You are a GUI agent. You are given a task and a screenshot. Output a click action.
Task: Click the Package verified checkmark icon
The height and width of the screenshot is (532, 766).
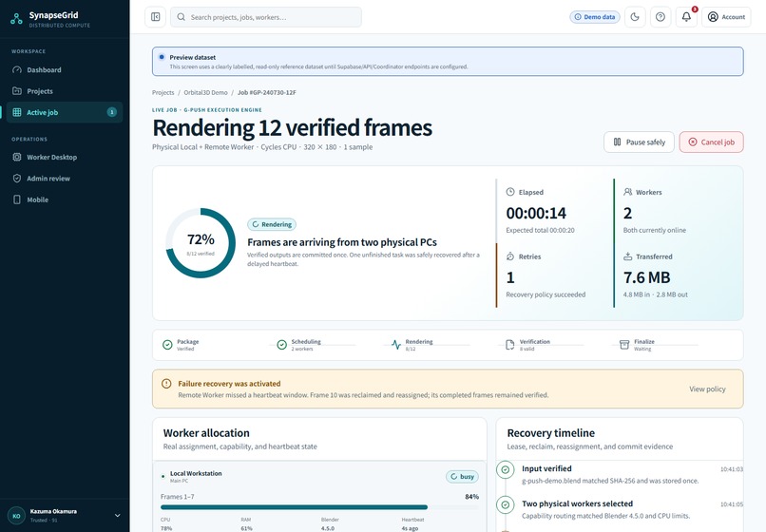(x=167, y=345)
